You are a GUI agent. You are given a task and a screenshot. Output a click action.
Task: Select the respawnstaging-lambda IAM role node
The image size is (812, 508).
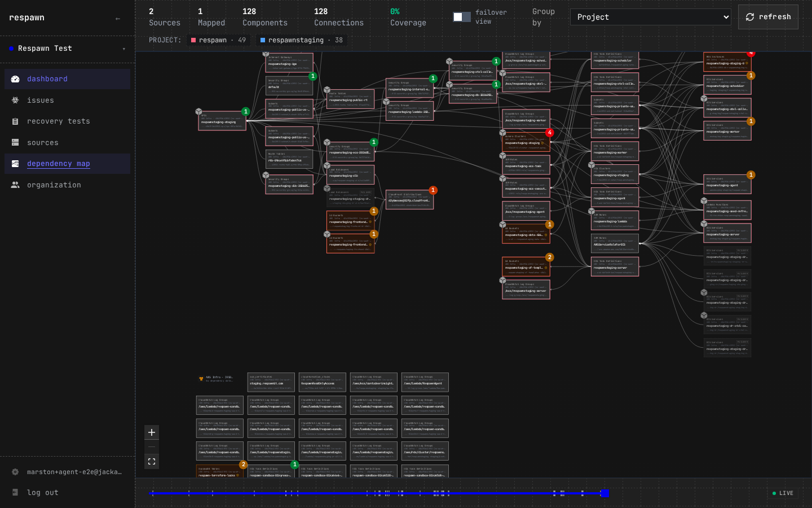click(x=615, y=221)
